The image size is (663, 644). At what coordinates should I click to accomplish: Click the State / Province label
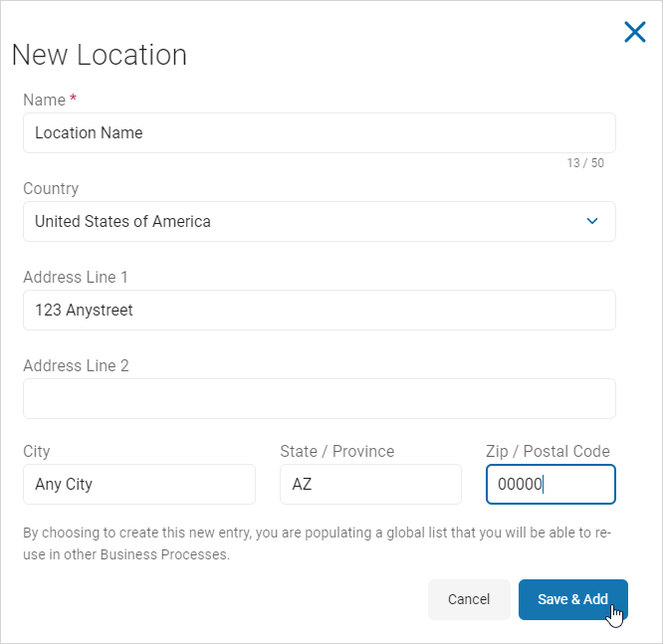pos(337,451)
